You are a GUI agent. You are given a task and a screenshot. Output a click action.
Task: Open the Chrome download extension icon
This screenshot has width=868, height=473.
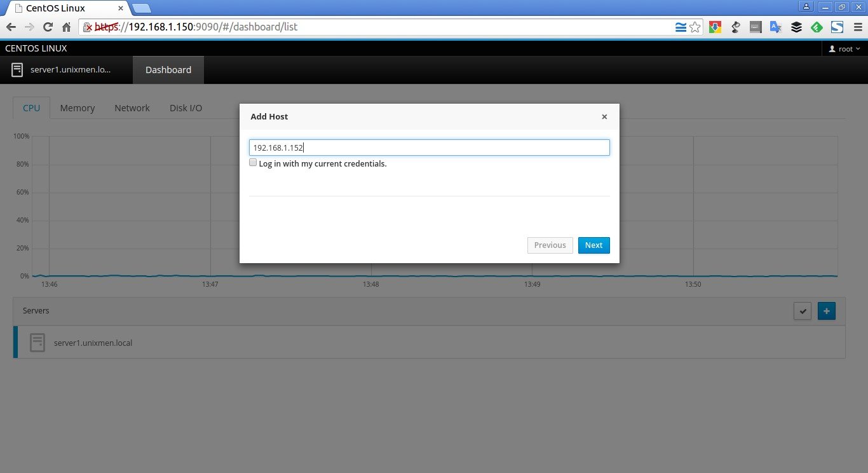point(715,27)
